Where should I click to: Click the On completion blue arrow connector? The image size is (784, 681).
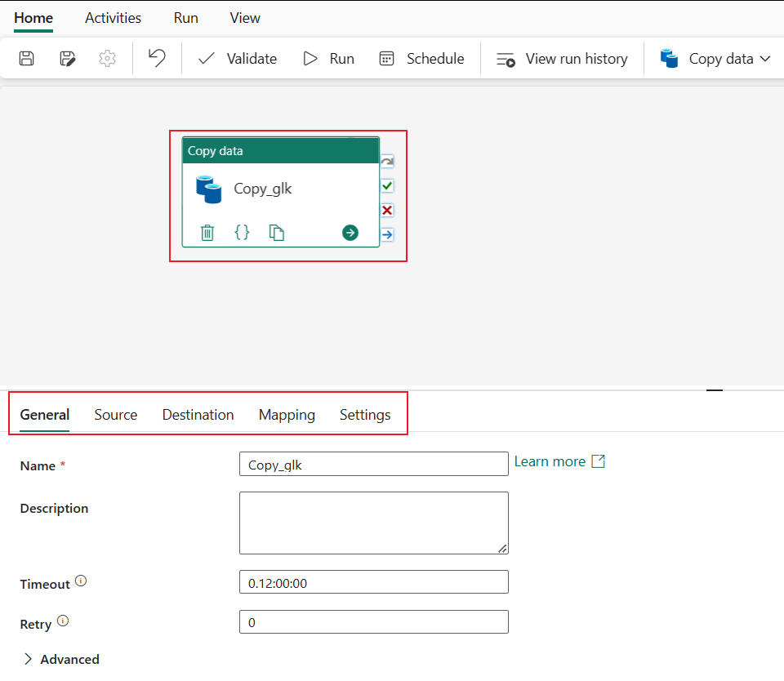tap(386, 234)
